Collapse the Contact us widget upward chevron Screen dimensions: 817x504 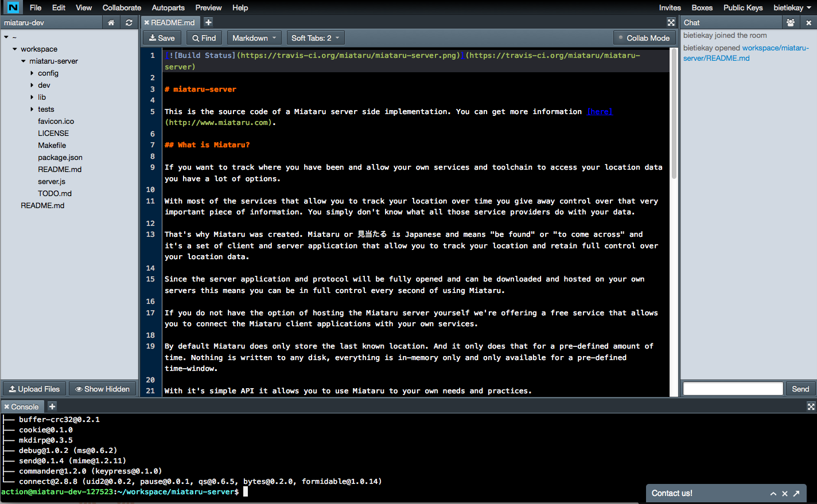[773, 494]
